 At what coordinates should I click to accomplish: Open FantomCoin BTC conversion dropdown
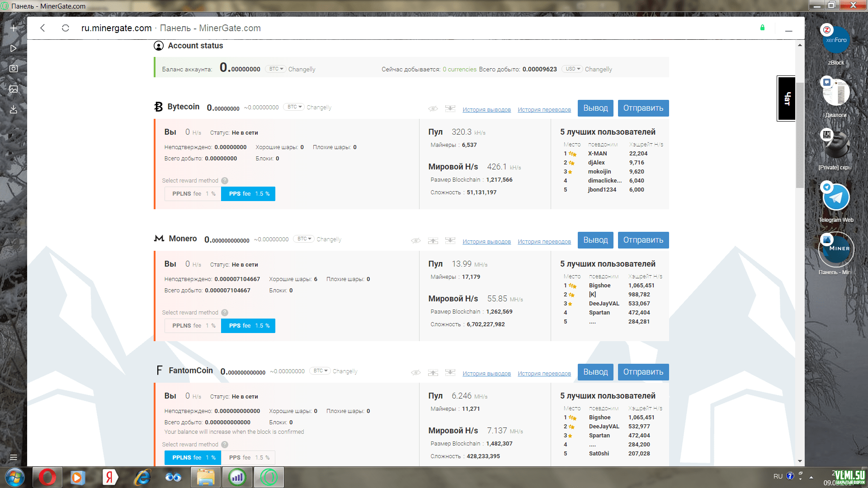pos(320,371)
